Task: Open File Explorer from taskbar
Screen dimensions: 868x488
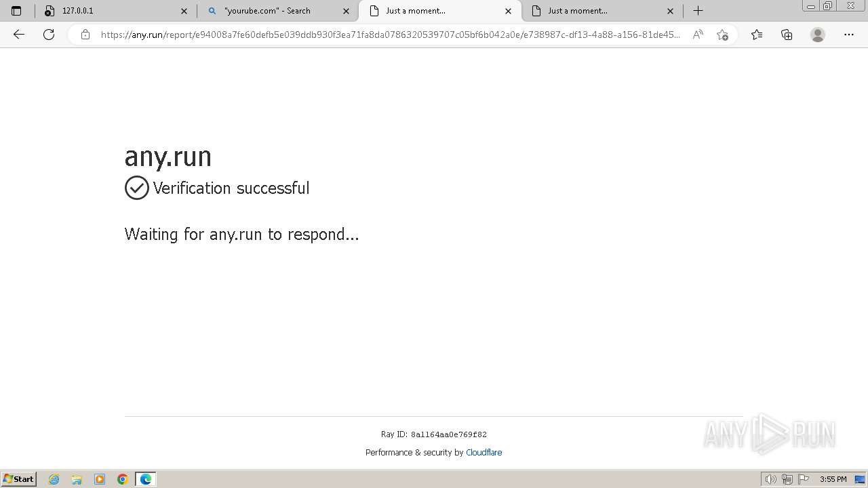Action: pyautogui.click(x=77, y=479)
